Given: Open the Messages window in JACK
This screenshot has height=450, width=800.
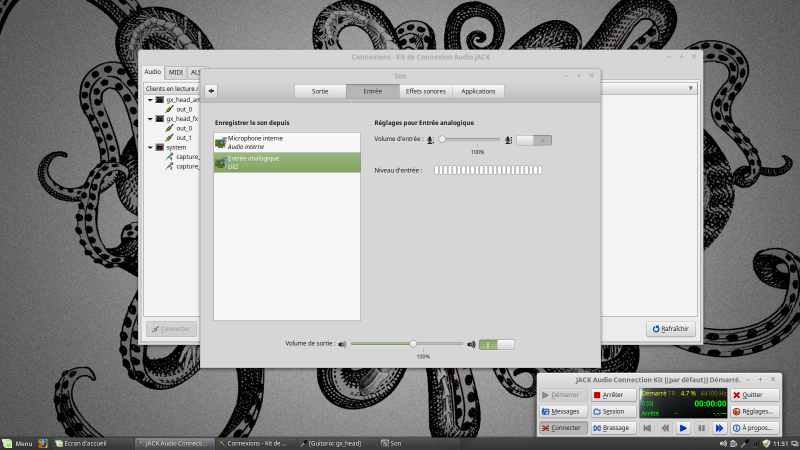Looking at the screenshot, I should [x=563, y=412].
